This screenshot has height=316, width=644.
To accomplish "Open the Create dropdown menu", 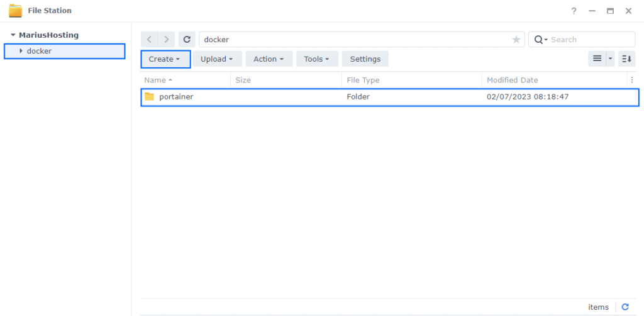I will pos(165,59).
